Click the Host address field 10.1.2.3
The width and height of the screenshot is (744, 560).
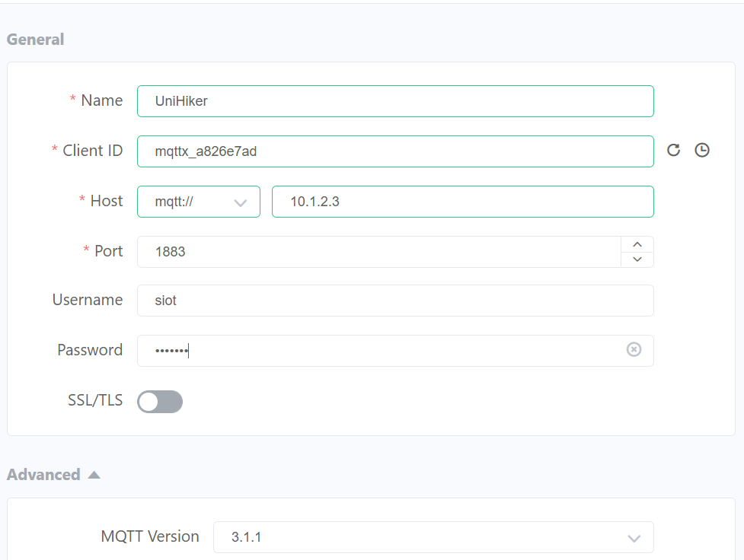[463, 202]
